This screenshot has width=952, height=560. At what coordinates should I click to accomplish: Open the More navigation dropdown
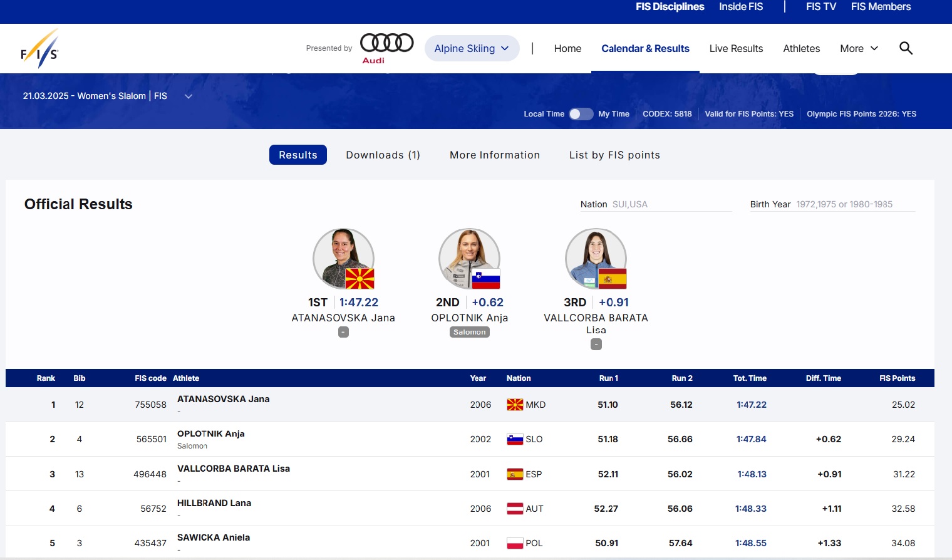859,48
